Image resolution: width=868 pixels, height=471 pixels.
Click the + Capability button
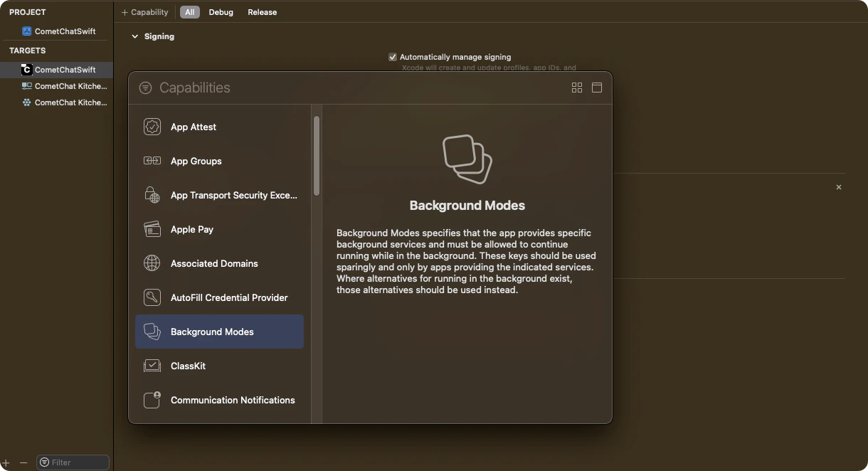(145, 12)
